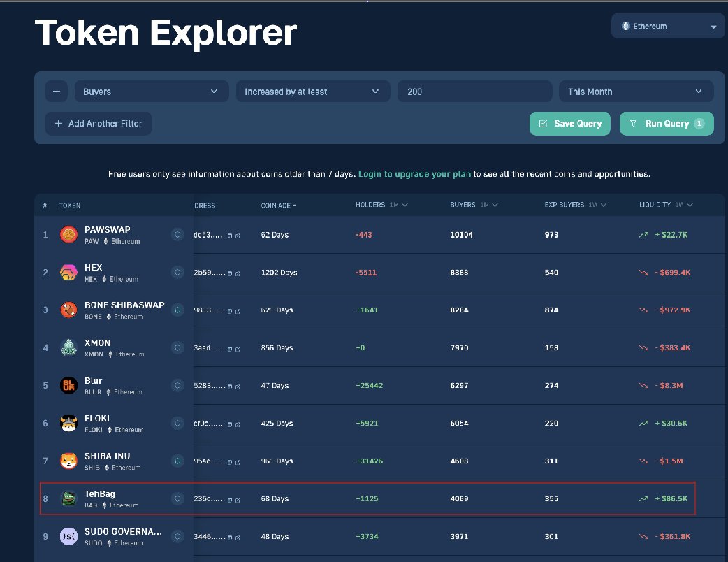Click the SUDO GOVERNANCE token logo

(x=68, y=536)
